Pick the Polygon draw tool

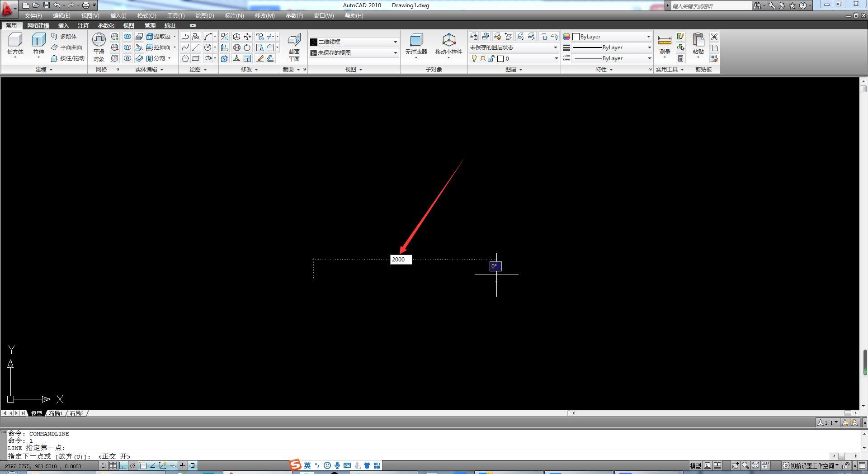pos(185,58)
